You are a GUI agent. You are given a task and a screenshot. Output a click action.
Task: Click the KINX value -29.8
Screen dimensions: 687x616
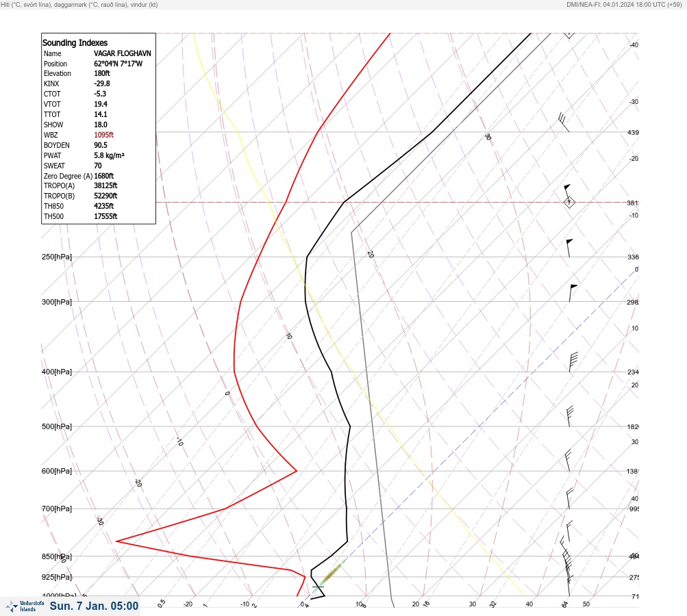pyautogui.click(x=101, y=84)
